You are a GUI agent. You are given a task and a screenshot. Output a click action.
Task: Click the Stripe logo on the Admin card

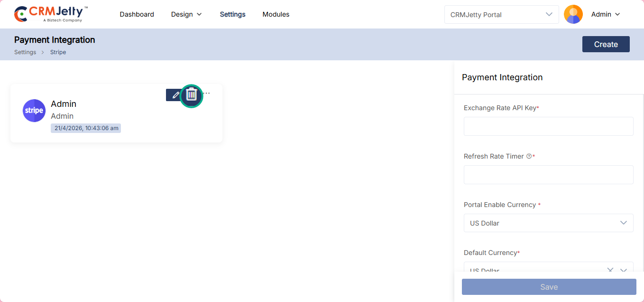[34, 111]
